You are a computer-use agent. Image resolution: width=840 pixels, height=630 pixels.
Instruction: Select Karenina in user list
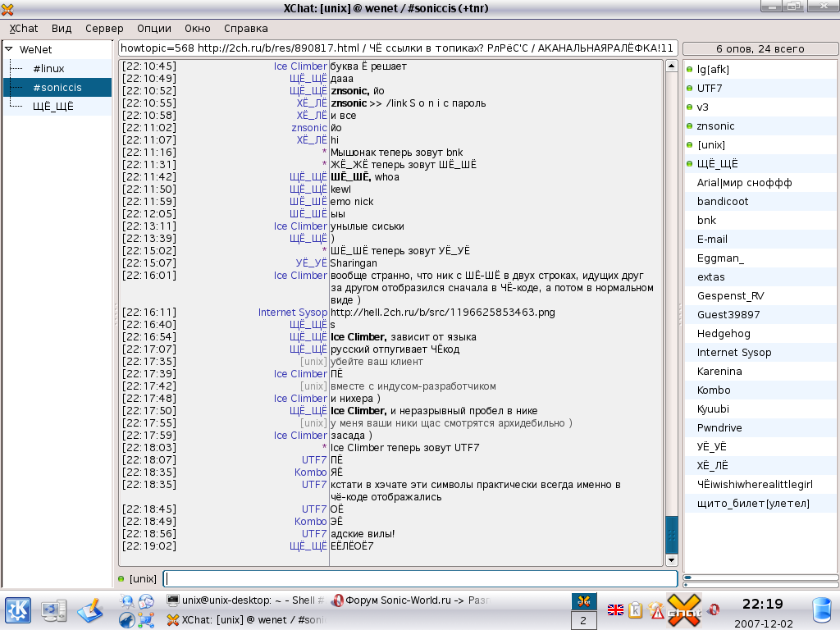tap(760, 372)
